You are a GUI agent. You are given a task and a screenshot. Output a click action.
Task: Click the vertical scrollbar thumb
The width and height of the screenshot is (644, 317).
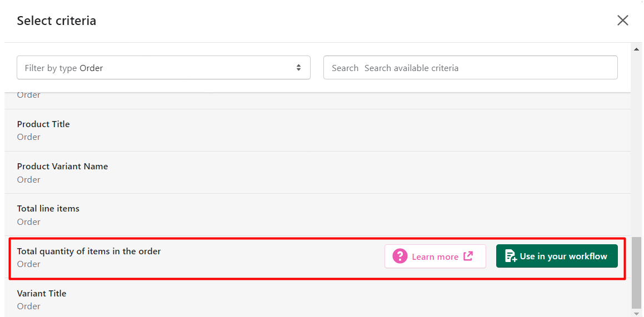(x=637, y=273)
